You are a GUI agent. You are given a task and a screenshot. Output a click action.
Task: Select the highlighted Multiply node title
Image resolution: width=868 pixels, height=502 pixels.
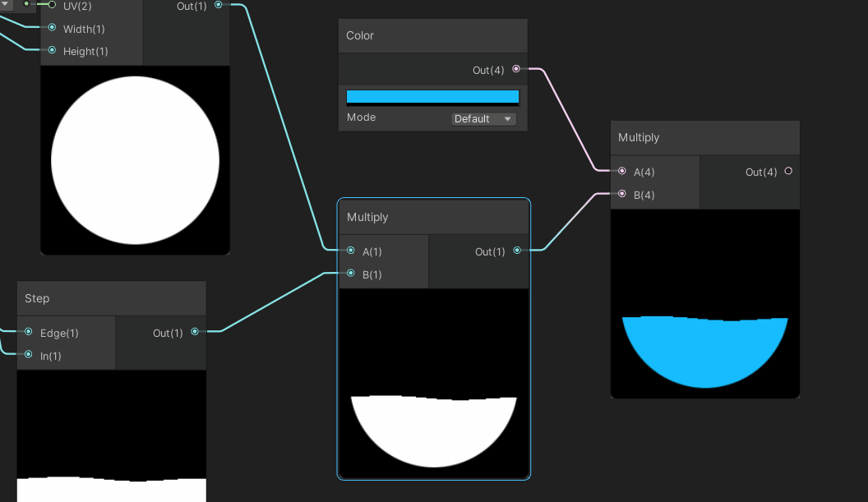pos(434,217)
